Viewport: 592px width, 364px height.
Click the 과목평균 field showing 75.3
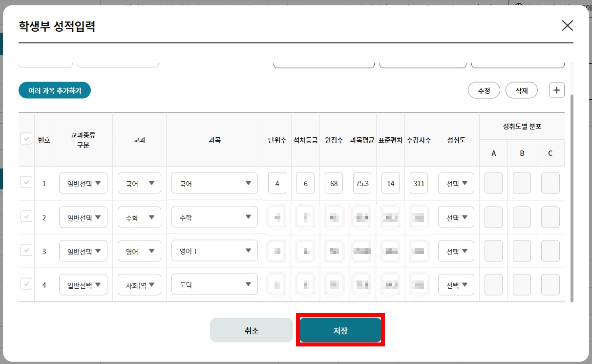pyautogui.click(x=362, y=183)
